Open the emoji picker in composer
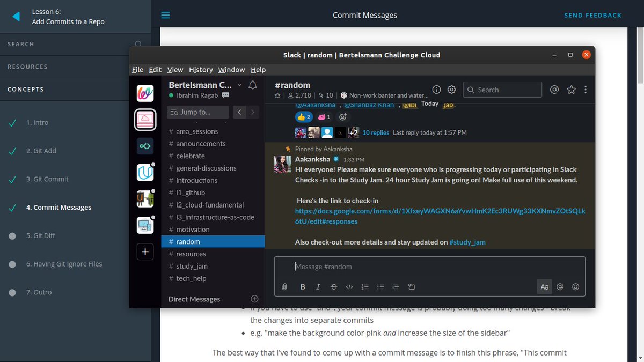 (x=576, y=287)
